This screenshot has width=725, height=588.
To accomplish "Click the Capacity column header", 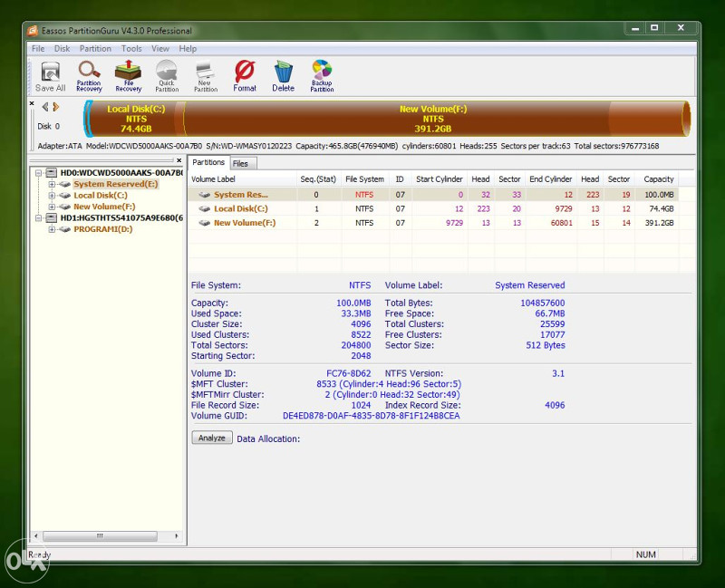I will click(658, 178).
